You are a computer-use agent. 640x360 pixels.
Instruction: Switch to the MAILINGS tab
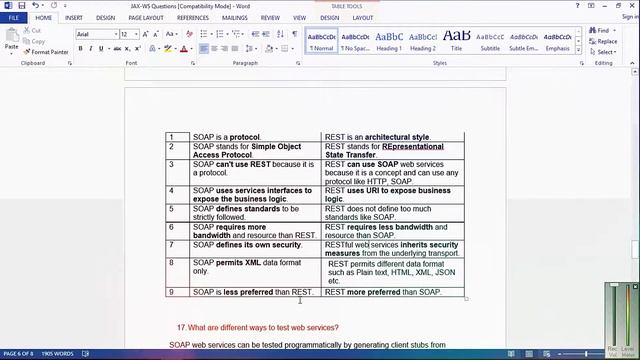235,18
